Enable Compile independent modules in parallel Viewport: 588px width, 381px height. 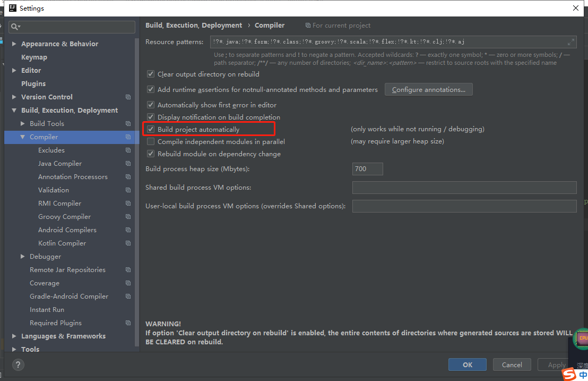(x=151, y=141)
